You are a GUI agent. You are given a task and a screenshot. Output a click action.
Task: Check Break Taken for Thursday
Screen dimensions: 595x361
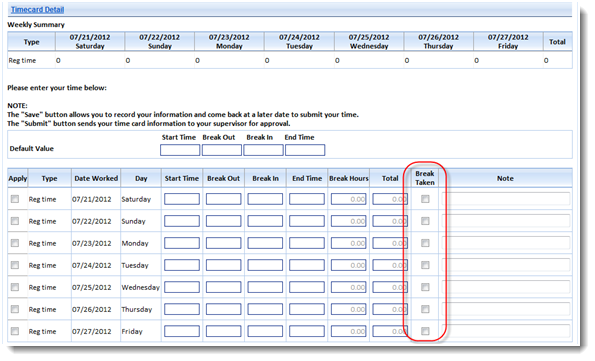coord(425,309)
